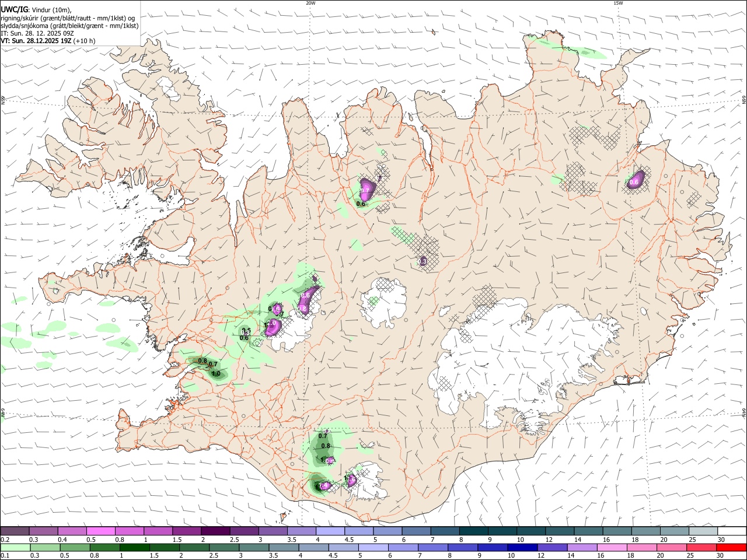The width and height of the screenshot is (747, 560).
Task: Pick the rain scale swatch between 8 and 9
Action: tap(464, 548)
